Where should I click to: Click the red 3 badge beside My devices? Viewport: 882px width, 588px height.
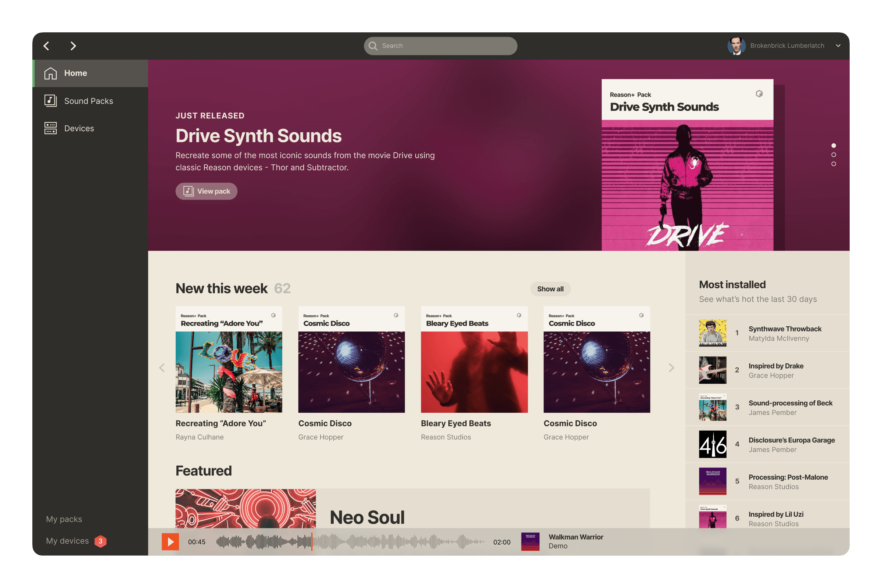tap(100, 541)
